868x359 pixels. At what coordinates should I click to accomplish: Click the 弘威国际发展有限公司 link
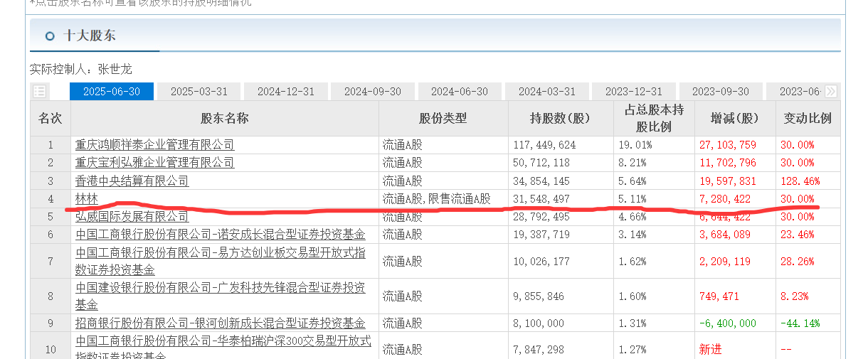(132, 216)
